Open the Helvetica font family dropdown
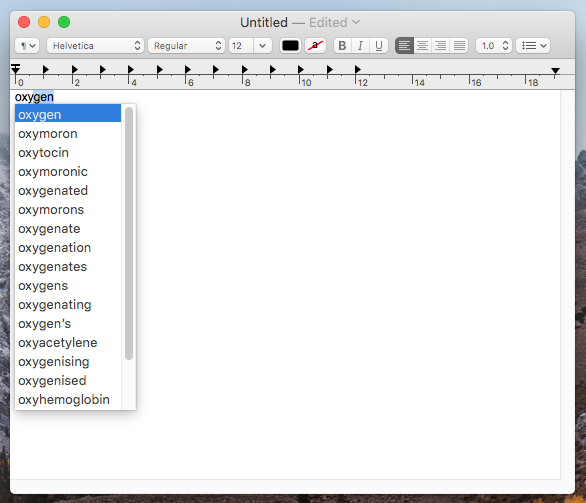586x503 pixels. coord(95,46)
